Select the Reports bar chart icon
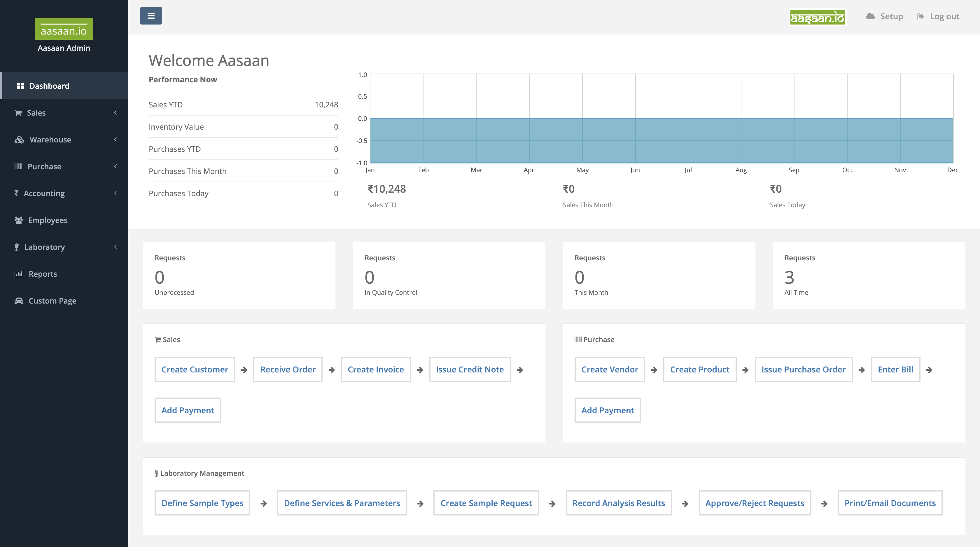Viewport: 980px width, 547px height. click(19, 274)
